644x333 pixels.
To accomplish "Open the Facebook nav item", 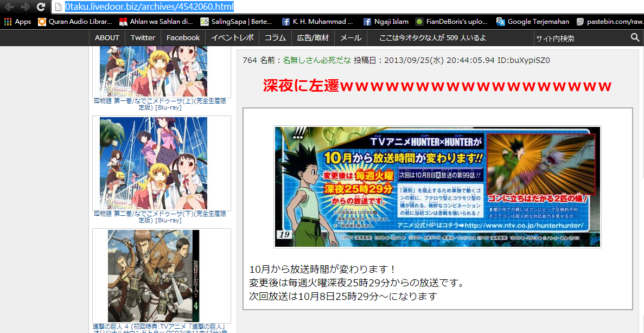I will tap(183, 38).
